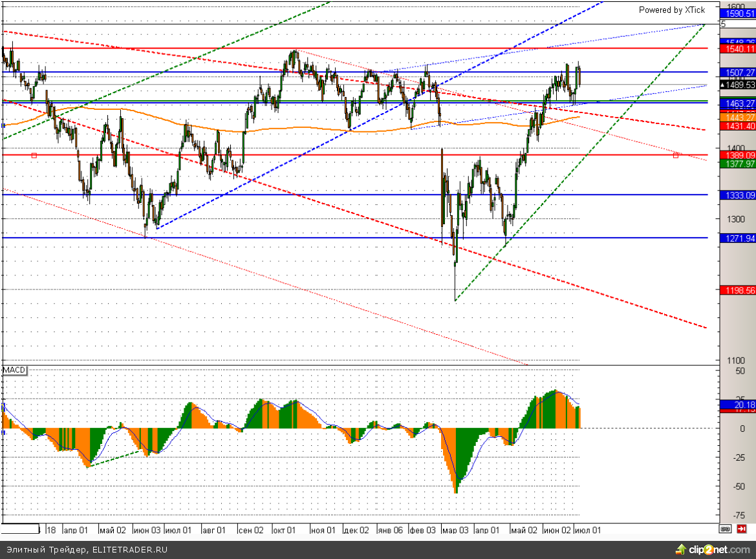Click the right handle on red 1389 line
The height and width of the screenshot is (559, 756).
point(676,155)
